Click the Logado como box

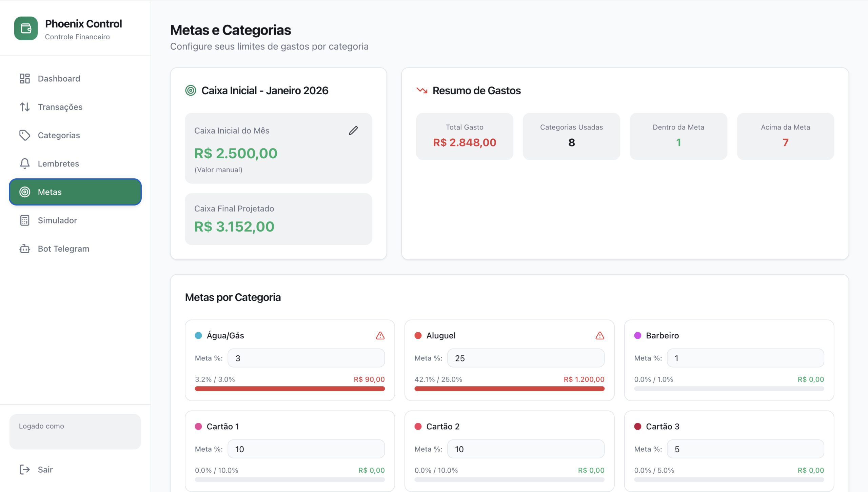(75, 432)
